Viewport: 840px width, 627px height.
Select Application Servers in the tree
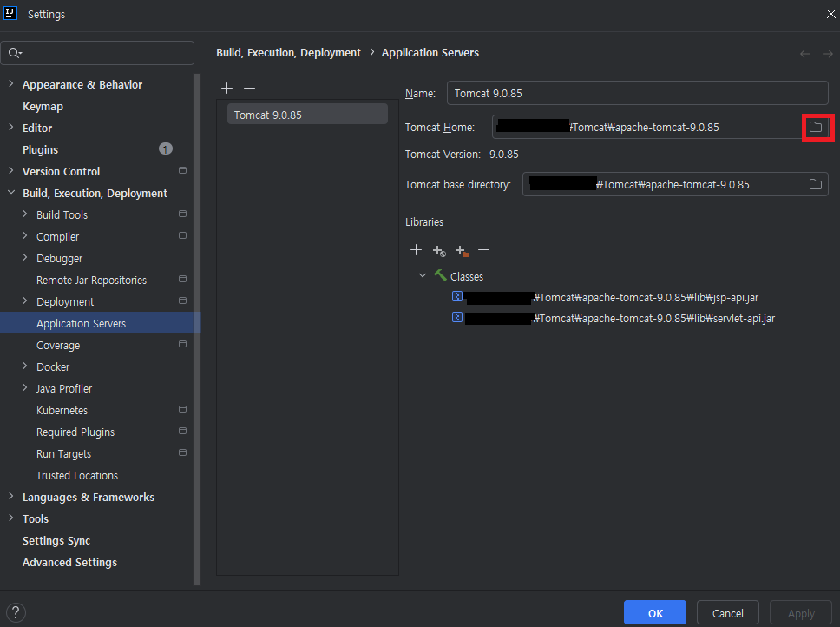tap(100, 323)
